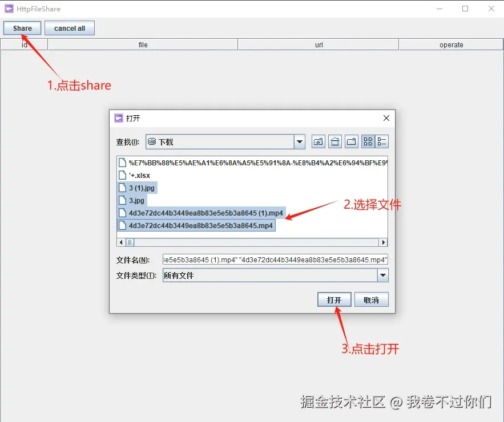The height and width of the screenshot is (422, 504).
Task: Click the 打开 dialog title icon
Action: pyautogui.click(x=119, y=118)
